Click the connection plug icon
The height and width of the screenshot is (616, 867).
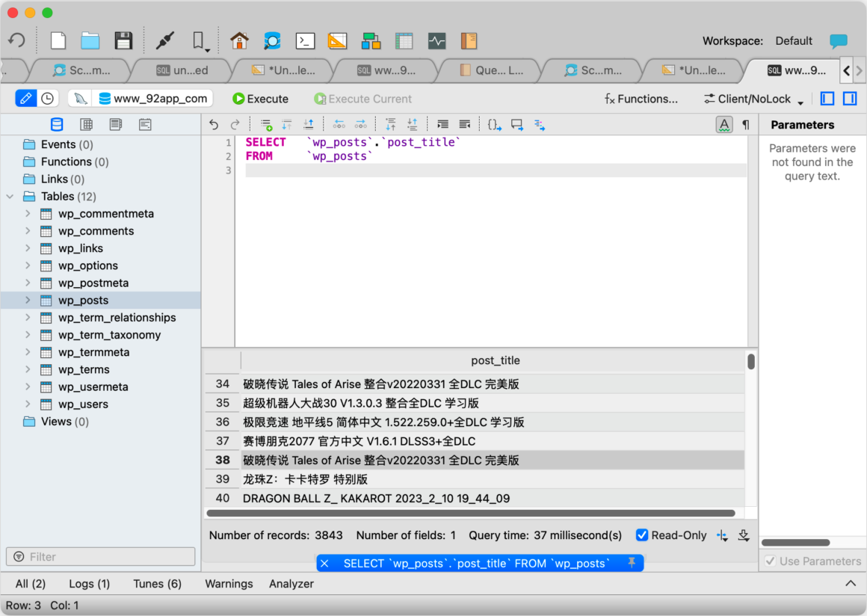pos(164,40)
